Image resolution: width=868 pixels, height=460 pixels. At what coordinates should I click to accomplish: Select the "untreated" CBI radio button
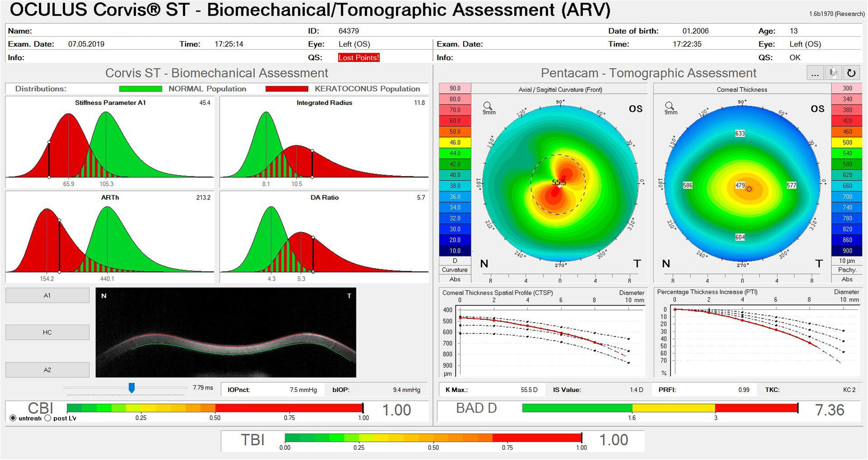[x=12, y=418]
